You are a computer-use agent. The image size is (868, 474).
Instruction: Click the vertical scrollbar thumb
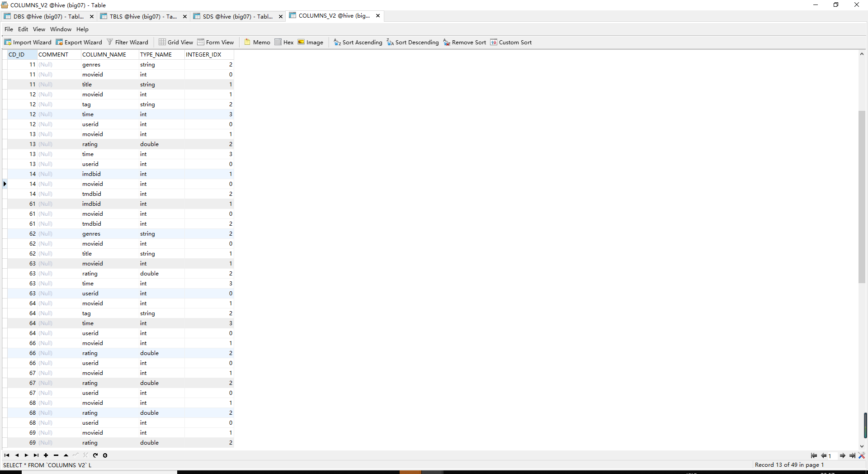coord(862,197)
